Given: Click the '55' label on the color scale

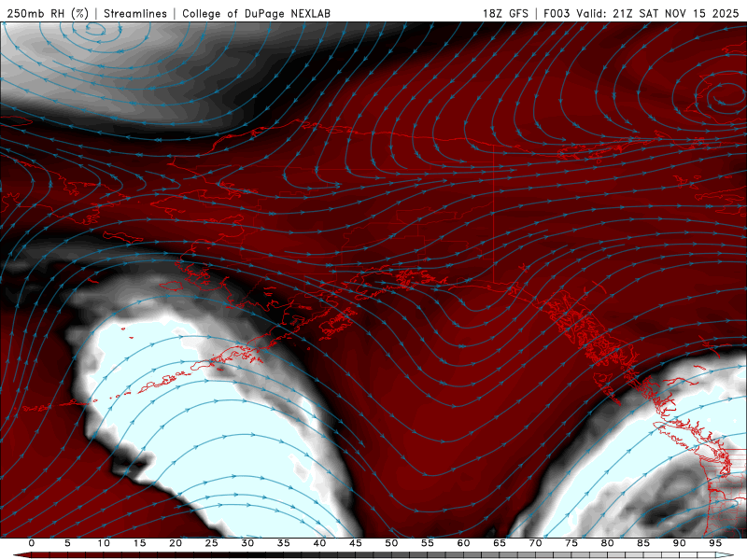Looking at the screenshot, I should 428,543.
